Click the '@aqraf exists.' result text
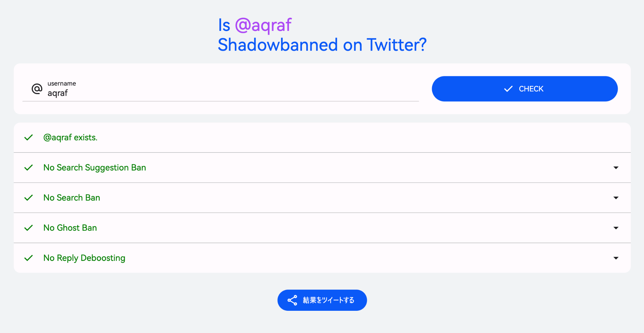The height and width of the screenshot is (333, 644). (70, 138)
